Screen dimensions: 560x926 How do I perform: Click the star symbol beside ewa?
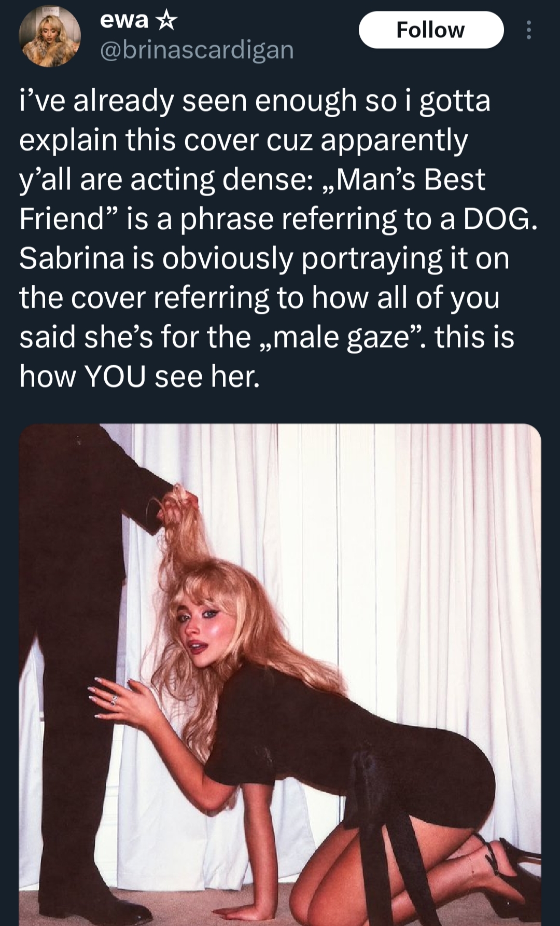(x=166, y=20)
